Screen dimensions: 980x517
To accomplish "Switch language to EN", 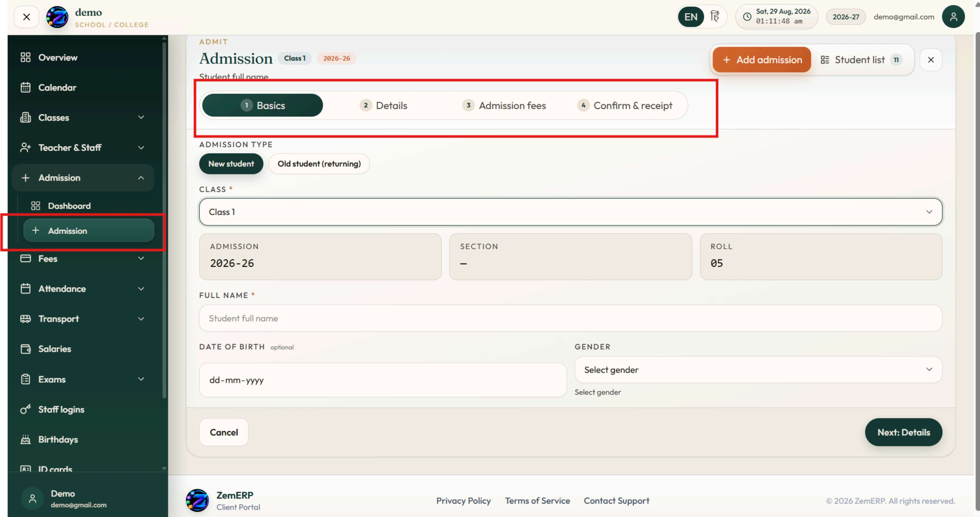I will 690,17.
